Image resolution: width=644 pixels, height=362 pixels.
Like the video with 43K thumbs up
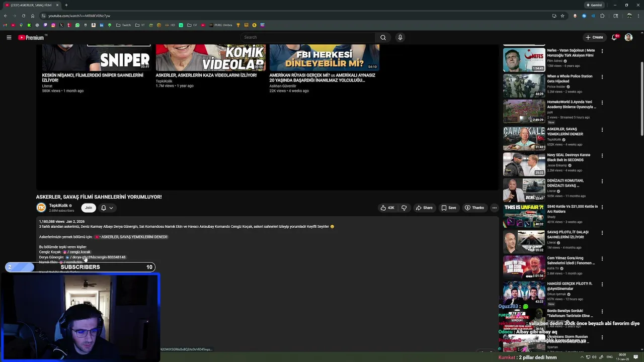[x=387, y=208]
